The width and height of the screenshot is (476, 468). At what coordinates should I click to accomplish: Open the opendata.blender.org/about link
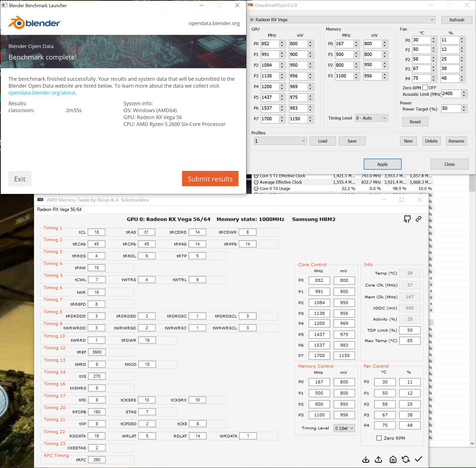[x=42, y=93]
